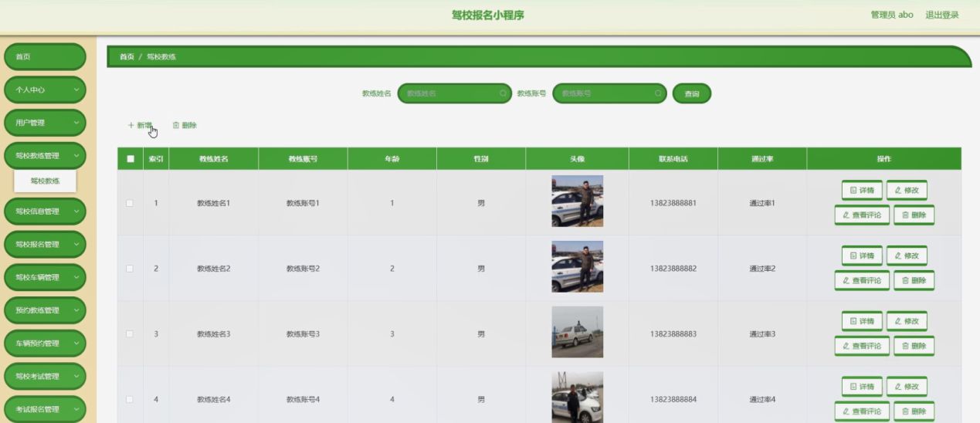Open 详情 for 教练姓名3 row

coord(862,321)
